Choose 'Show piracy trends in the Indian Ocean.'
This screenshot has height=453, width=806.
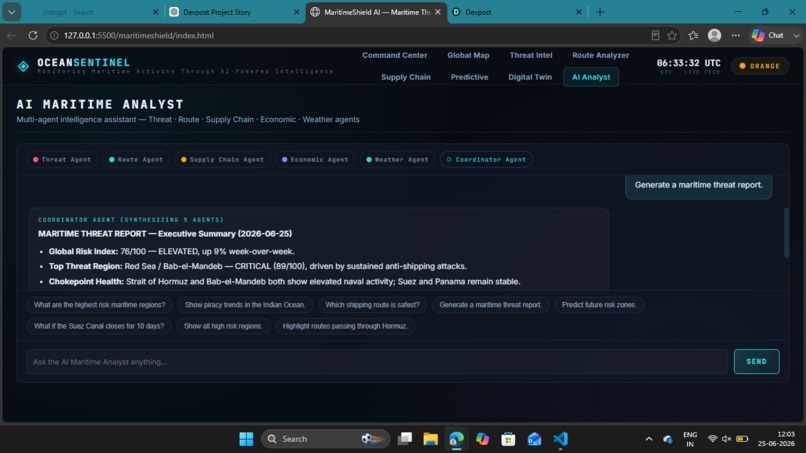(245, 305)
